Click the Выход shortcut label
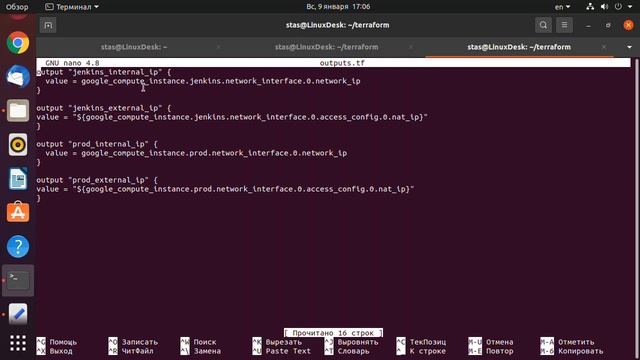This screenshot has width=640, height=360. pos(61,351)
